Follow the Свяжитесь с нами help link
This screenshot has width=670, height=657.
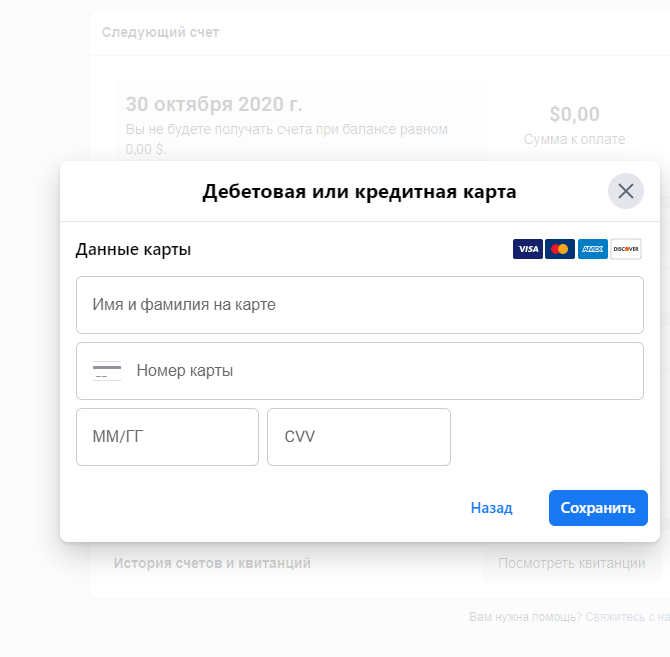click(x=627, y=617)
